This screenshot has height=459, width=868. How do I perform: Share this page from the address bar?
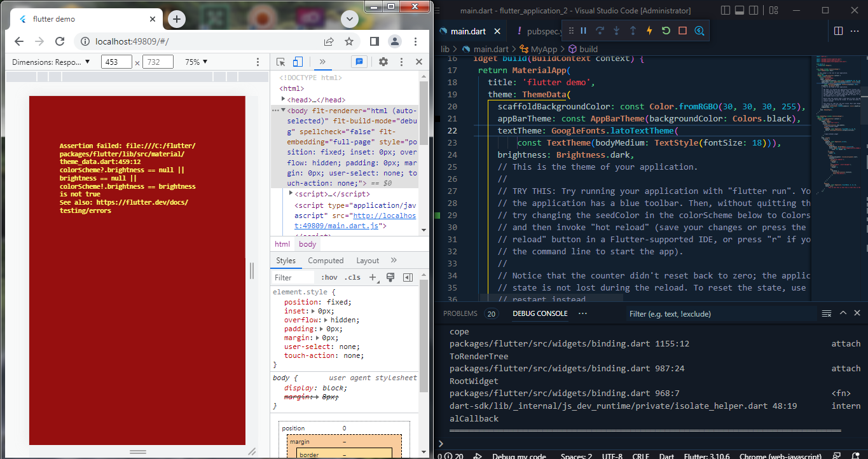point(329,41)
